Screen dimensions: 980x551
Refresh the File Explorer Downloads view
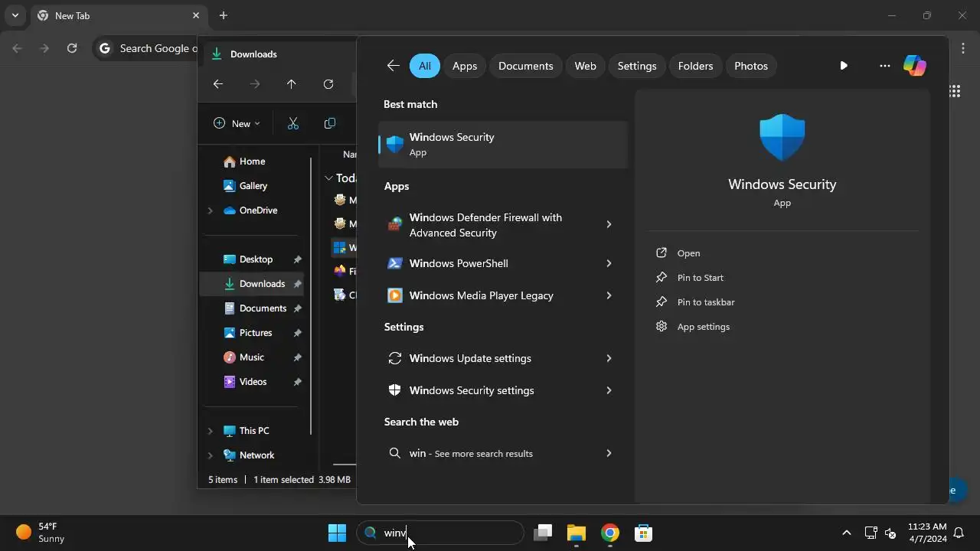coord(328,84)
